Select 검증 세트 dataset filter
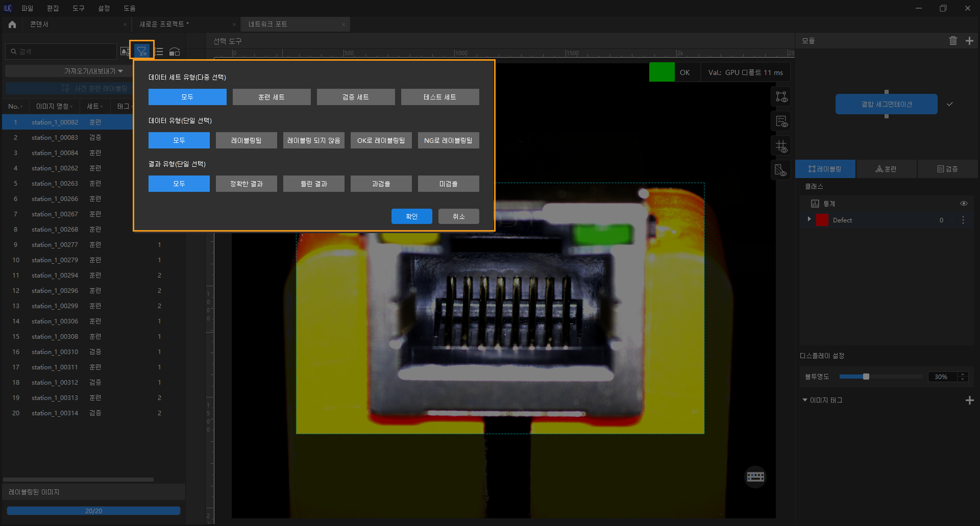The width and height of the screenshot is (980, 526). (356, 97)
